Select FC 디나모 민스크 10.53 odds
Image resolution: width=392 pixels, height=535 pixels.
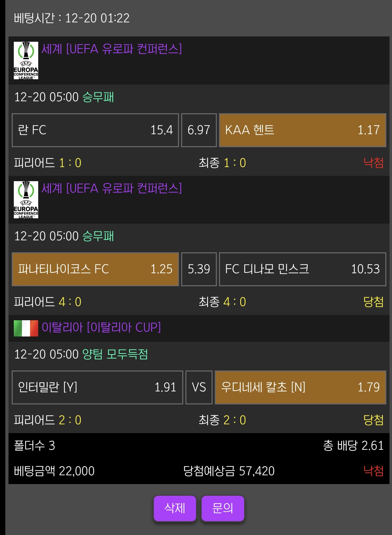tap(302, 269)
